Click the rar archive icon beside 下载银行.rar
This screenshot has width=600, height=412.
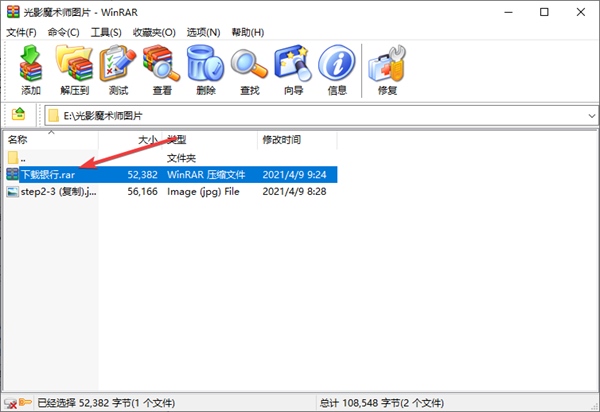pos(12,174)
